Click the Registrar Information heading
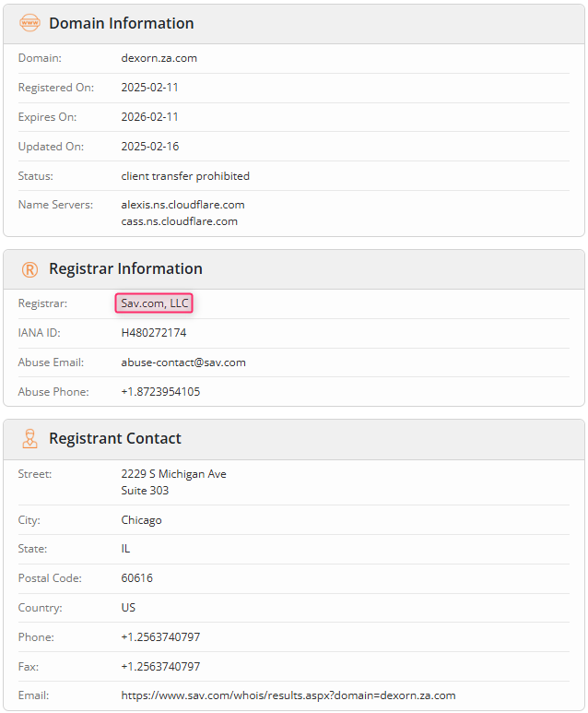The height and width of the screenshot is (713, 588). [x=126, y=268]
